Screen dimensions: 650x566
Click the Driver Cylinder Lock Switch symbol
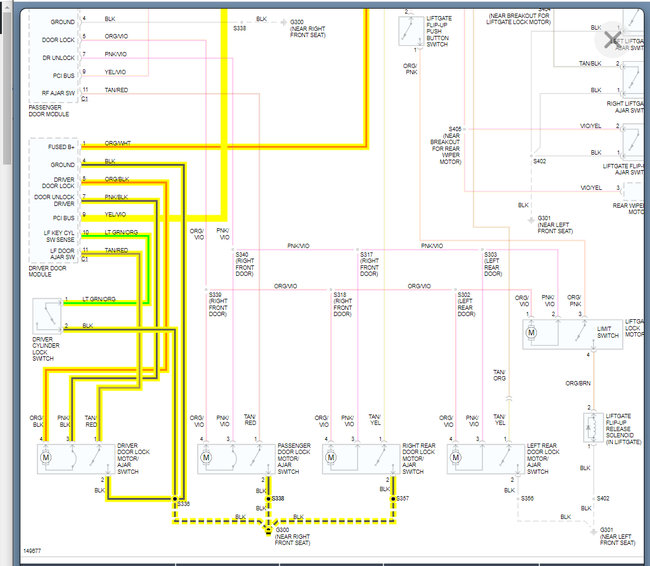tap(47, 316)
